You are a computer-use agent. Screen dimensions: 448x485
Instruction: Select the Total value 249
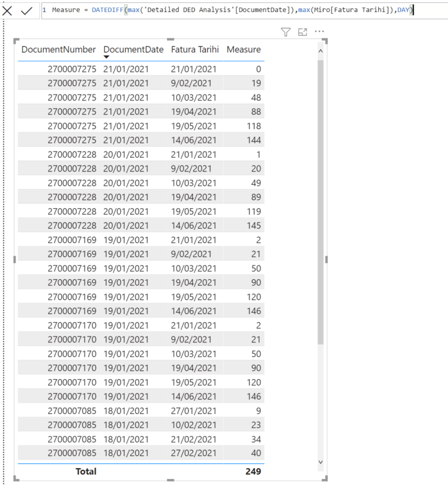click(253, 471)
